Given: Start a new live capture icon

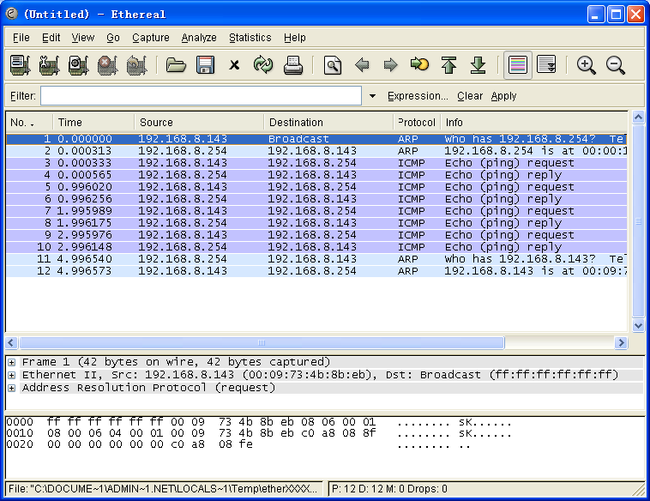Looking at the screenshot, I should 78,65.
